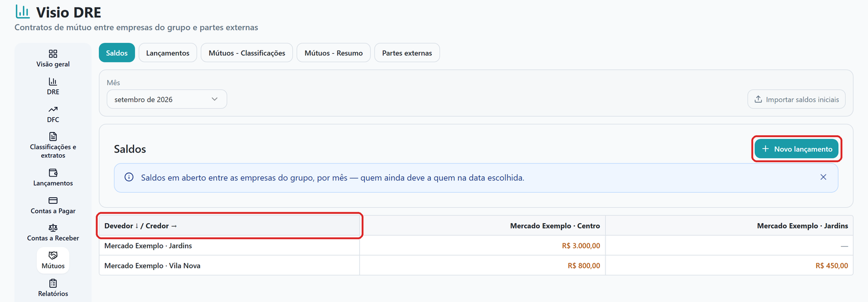Open the Partes externas tab
This screenshot has height=302, width=868.
coord(407,53)
